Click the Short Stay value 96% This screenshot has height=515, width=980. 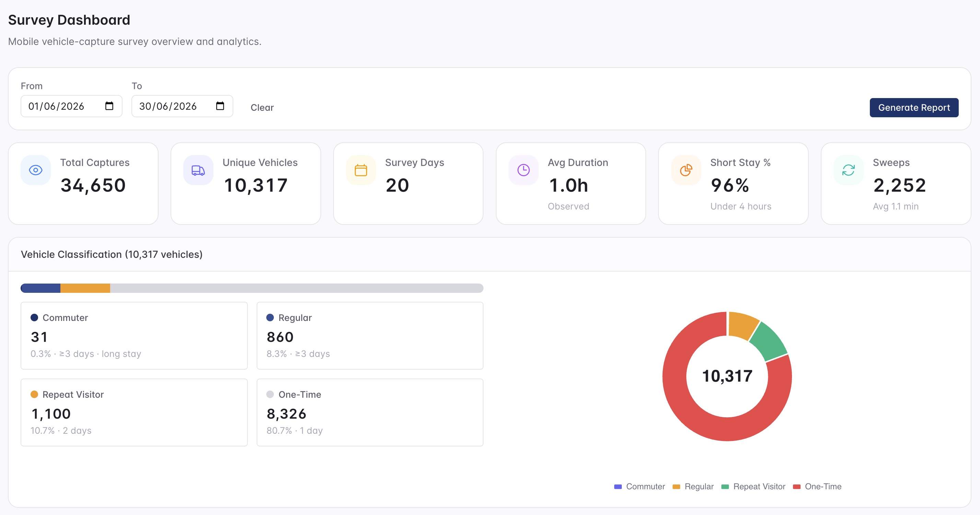[730, 185]
